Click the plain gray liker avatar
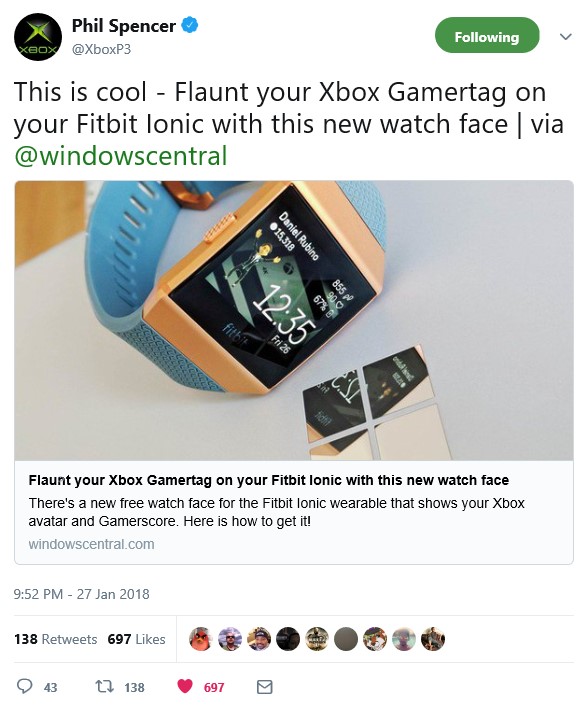Screen dimensions: 587x707 (346, 639)
